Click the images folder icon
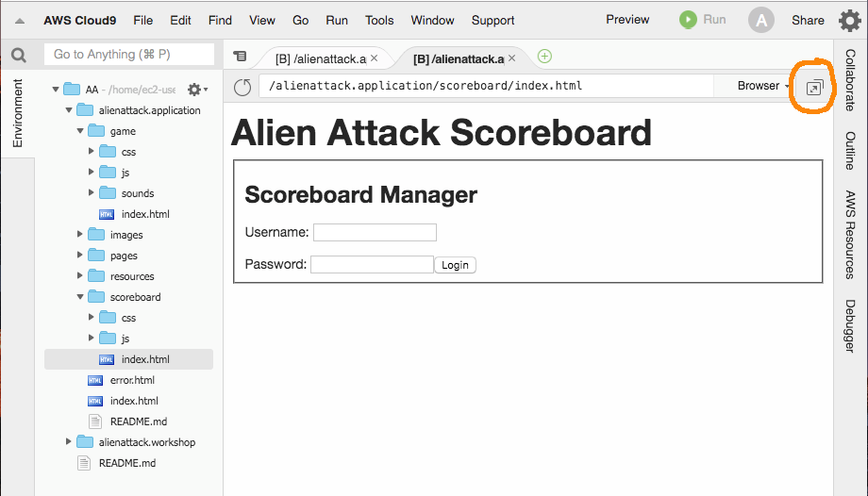This screenshot has height=496, width=868. coord(96,234)
